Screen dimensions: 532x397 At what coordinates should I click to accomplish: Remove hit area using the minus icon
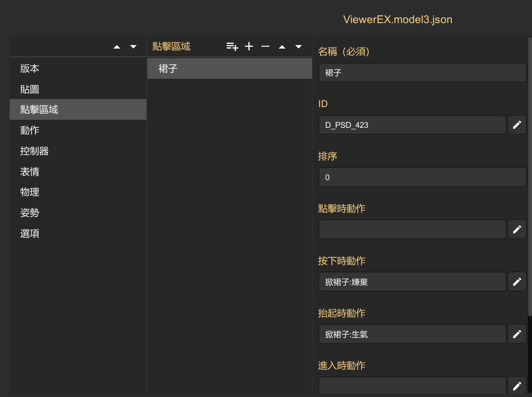point(266,46)
